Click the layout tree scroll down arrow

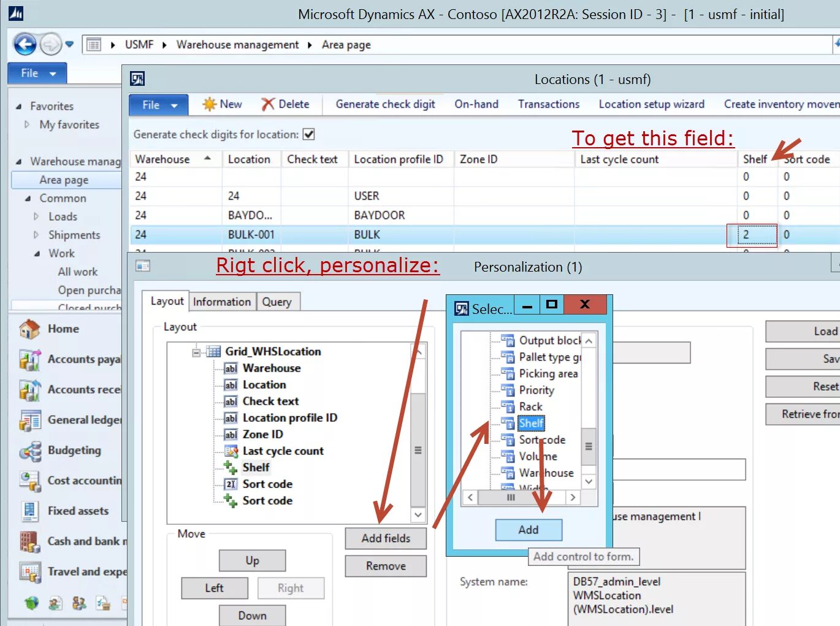(418, 515)
